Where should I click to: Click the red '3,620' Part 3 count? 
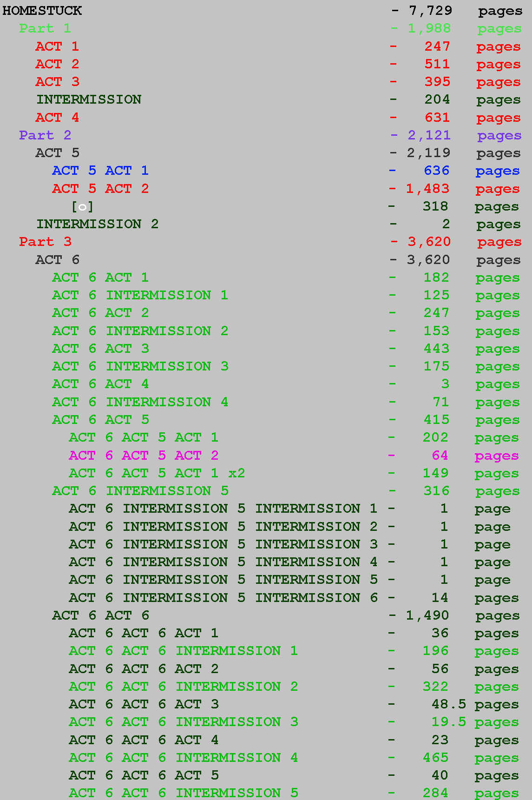pyautogui.click(x=429, y=242)
